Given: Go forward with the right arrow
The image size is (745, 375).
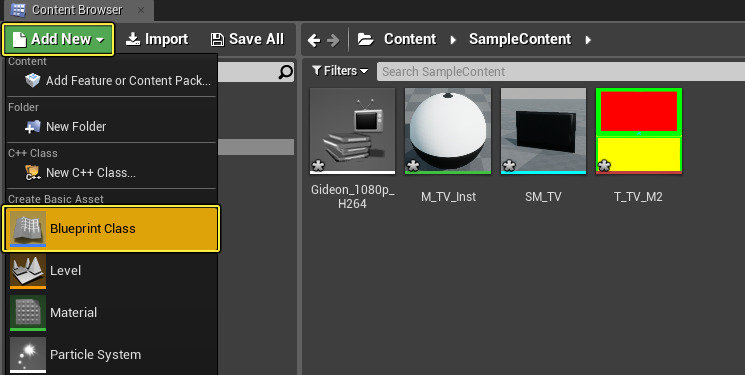Looking at the screenshot, I should click(x=334, y=40).
